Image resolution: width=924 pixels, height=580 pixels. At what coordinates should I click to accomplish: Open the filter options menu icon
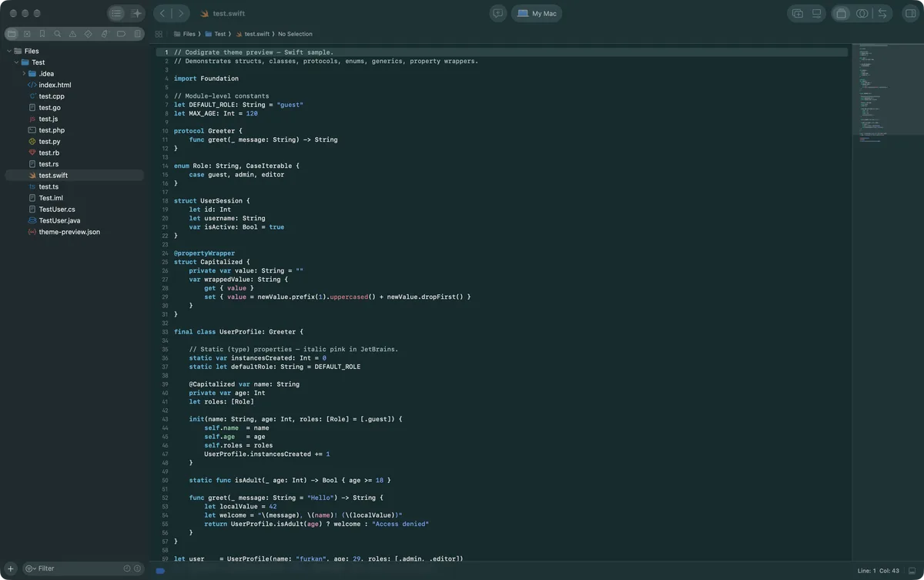click(30, 568)
